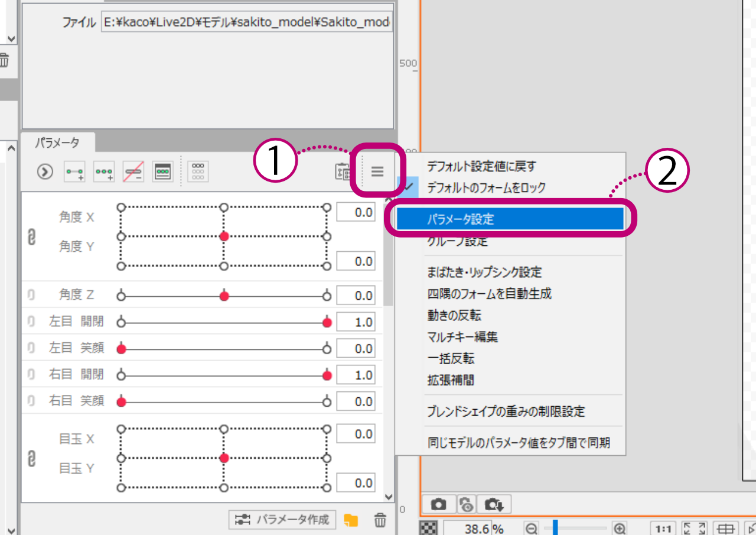The image size is (756, 535).
Task: Choose デフォルト設定値に戻す menu item
Action: pos(510,166)
